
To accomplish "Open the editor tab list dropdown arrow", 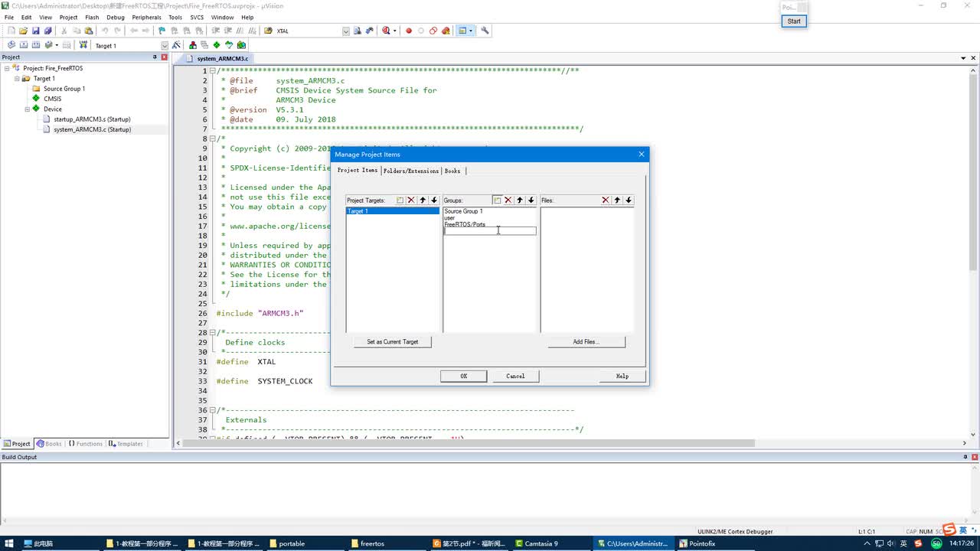I will click(963, 58).
